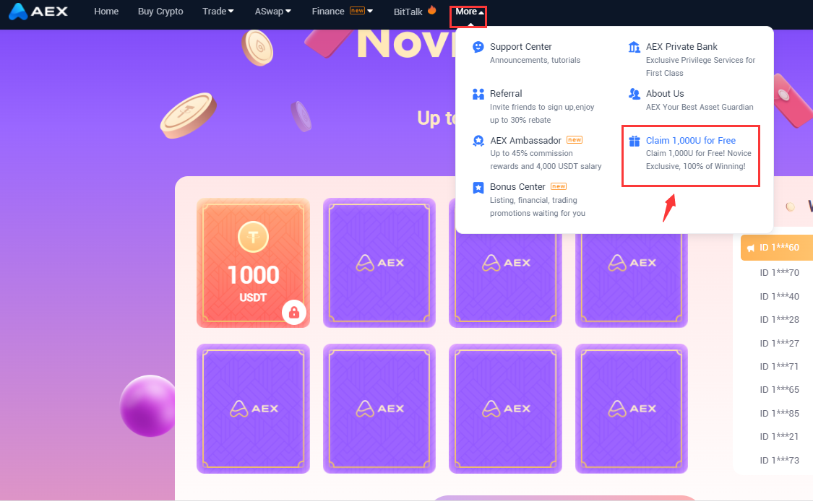This screenshot has width=813, height=504.
Task: Click the BitTalk flame icon
Action: click(431, 10)
